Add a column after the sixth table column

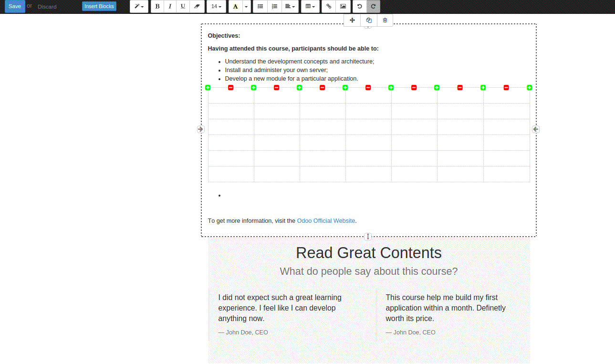pyautogui.click(x=483, y=87)
